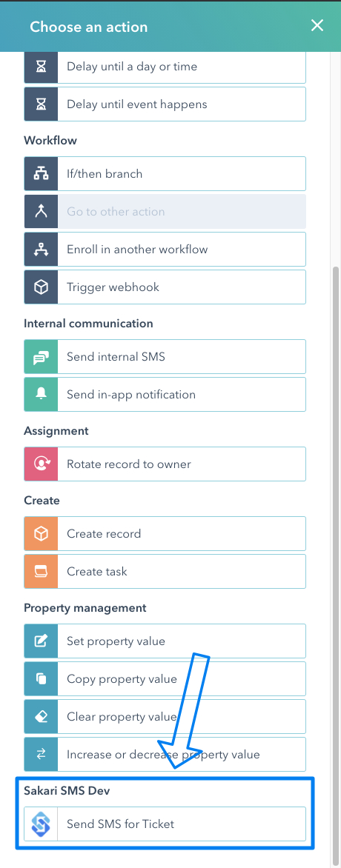This screenshot has height=868, width=341.
Task: Click the hourglass icon for Delay until a day or time
Action: [x=41, y=67]
